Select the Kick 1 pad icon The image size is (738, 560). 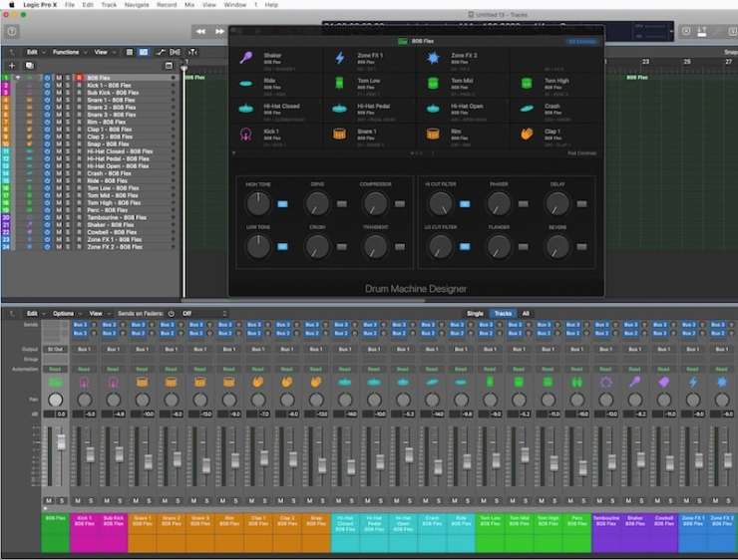tap(245, 135)
